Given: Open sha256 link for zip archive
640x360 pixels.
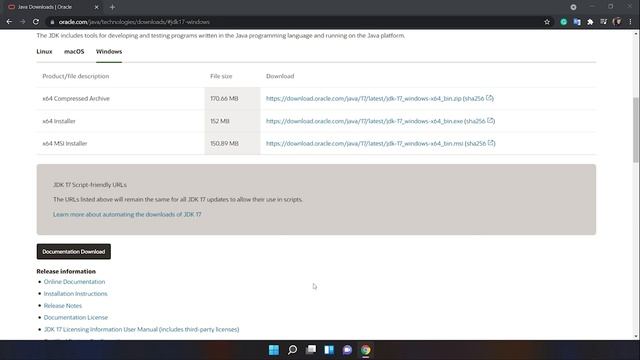Looking at the screenshot, I should click(x=479, y=98).
